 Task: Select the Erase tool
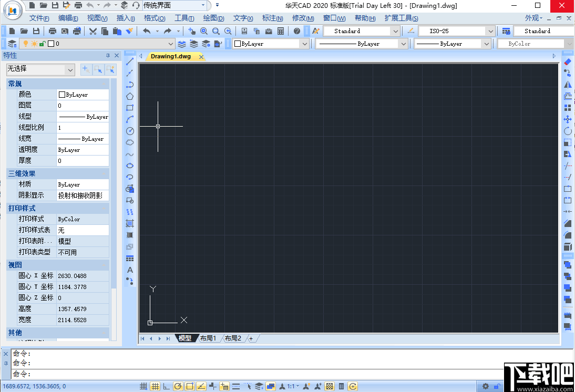click(x=568, y=61)
